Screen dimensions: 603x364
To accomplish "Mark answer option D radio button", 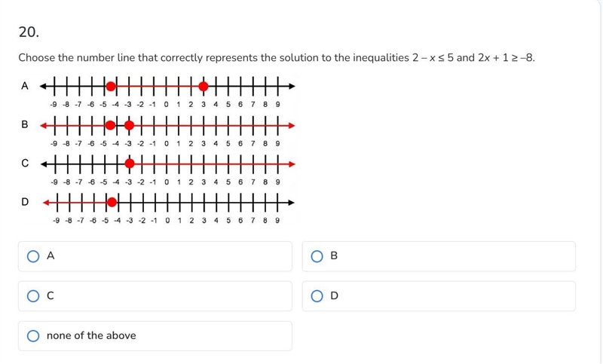I will 317,296.
